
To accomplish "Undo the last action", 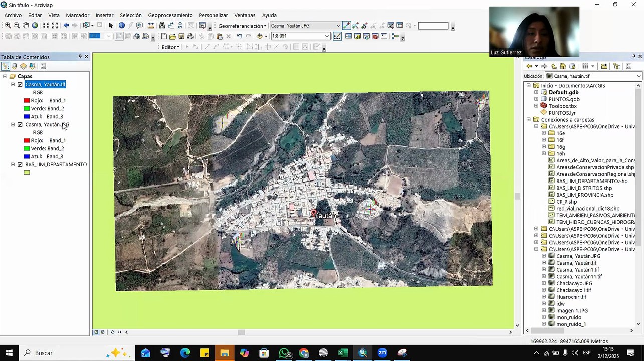I will click(x=240, y=36).
